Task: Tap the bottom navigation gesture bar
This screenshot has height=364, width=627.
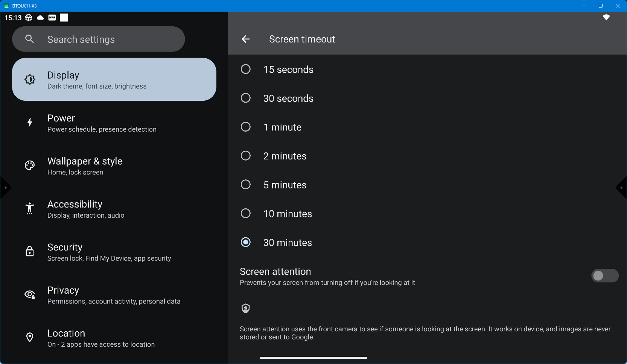Action: coord(313,358)
